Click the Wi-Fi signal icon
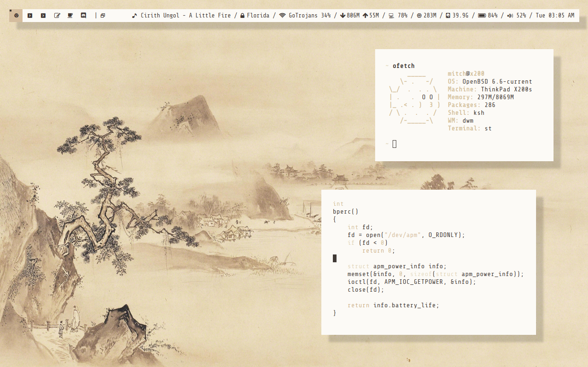This screenshot has height=367, width=588. tap(282, 16)
